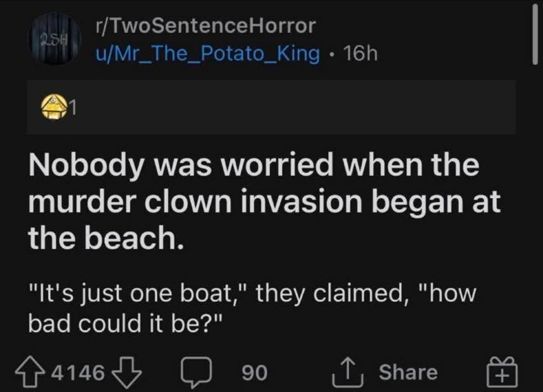This screenshot has width=543, height=392.
Task: Open the 2SH subreddit avatar
Action: 53,39
